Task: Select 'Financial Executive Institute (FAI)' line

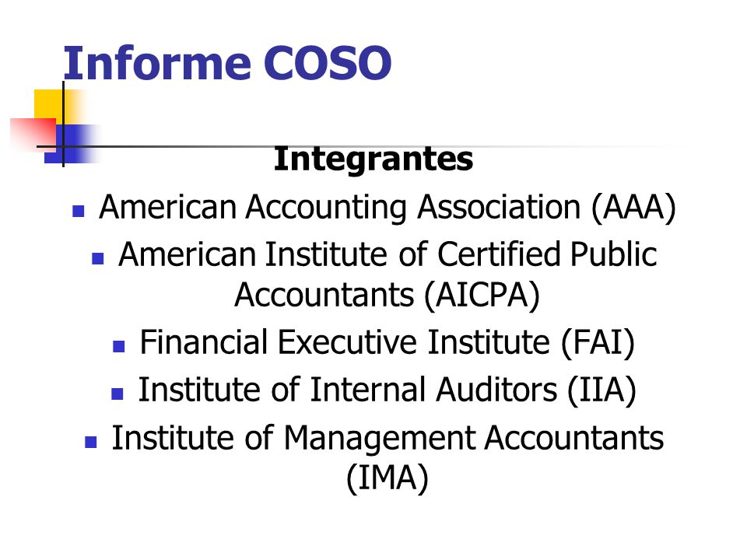Action: (x=387, y=343)
